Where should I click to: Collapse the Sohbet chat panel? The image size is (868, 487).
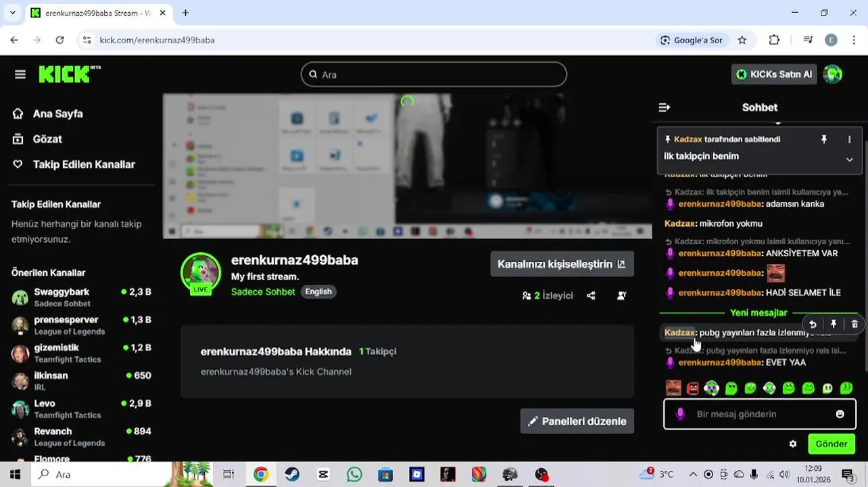click(x=665, y=107)
